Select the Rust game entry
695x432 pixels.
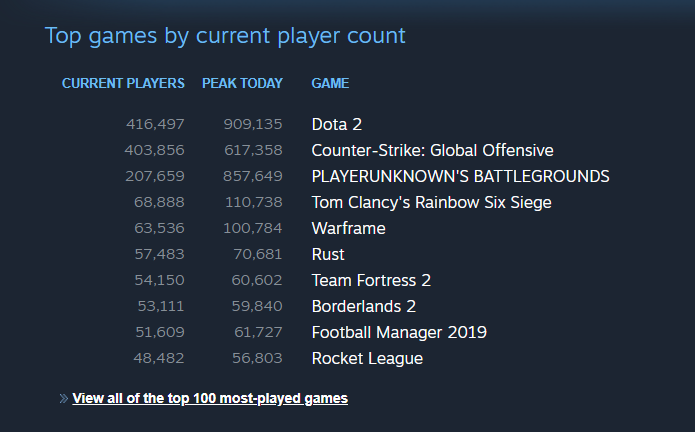[x=328, y=255]
